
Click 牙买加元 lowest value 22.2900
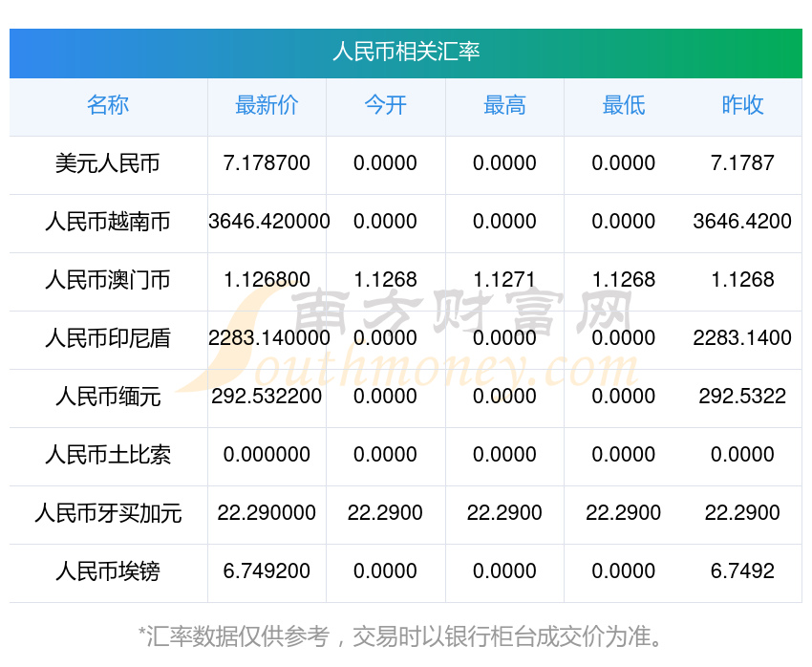624,513
